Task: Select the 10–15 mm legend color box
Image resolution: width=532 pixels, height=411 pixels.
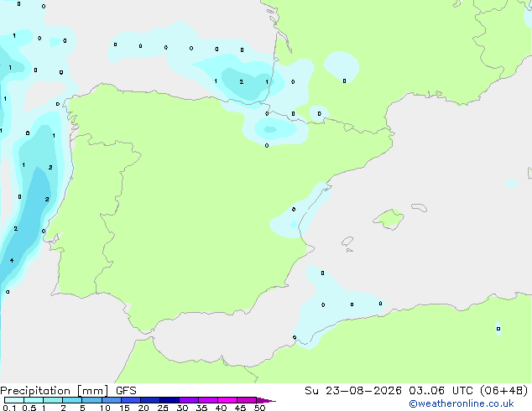Action: coord(112,400)
